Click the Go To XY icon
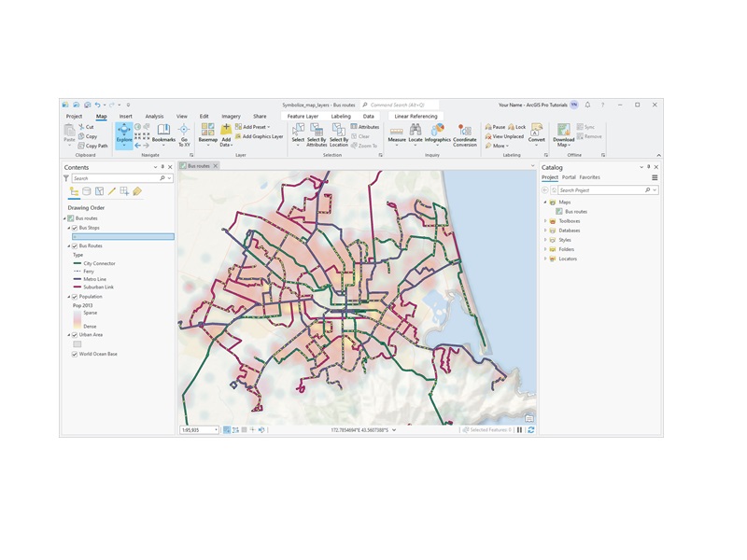 tap(184, 133)
